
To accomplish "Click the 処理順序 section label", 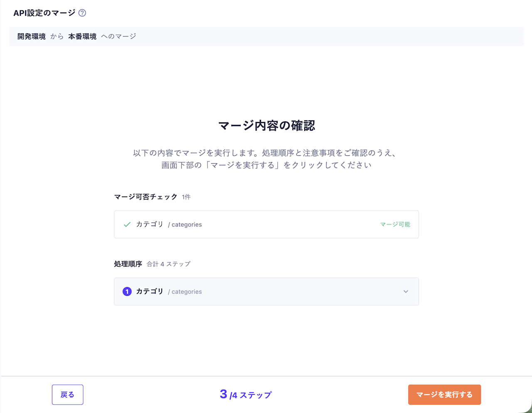I will [x=128, y=264].
